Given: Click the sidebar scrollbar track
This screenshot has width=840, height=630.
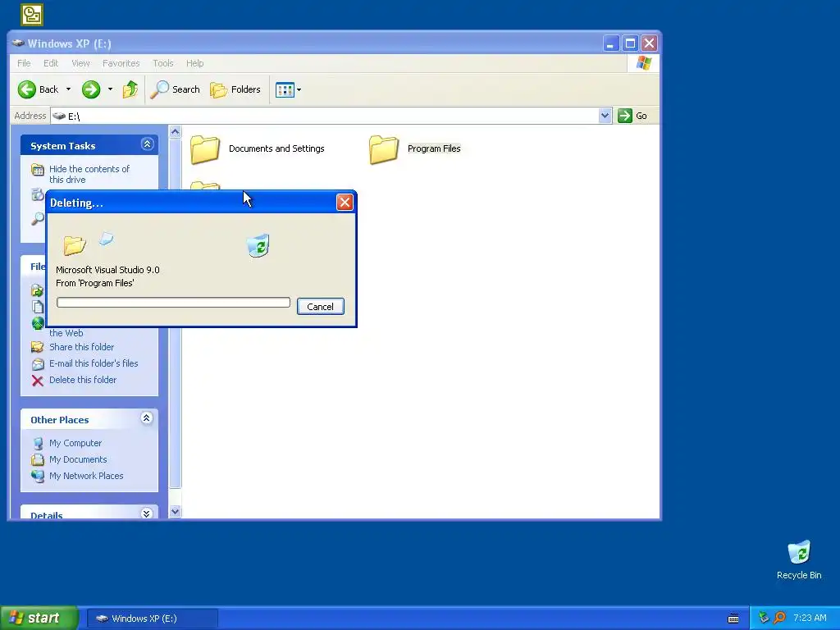Looking at the screenshot, I should pos(176,496).
